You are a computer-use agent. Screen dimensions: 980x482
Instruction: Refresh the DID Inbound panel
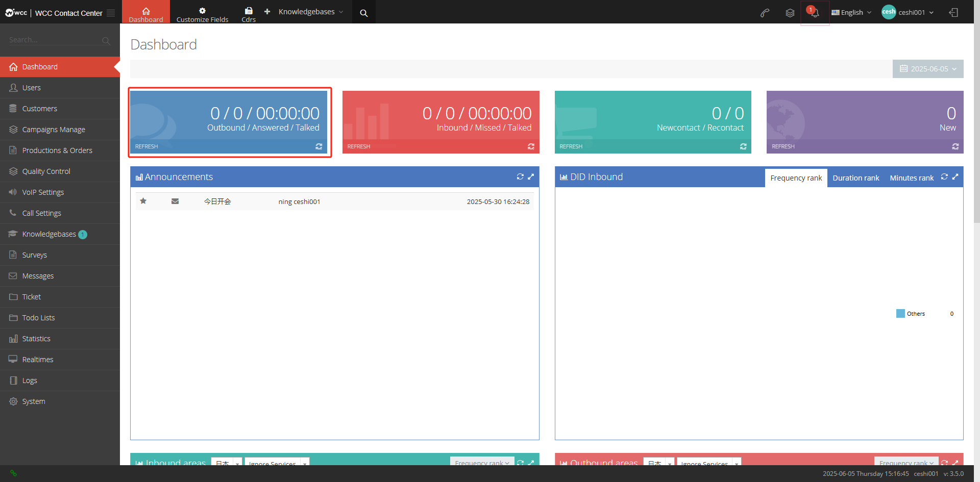coord(944,176)
